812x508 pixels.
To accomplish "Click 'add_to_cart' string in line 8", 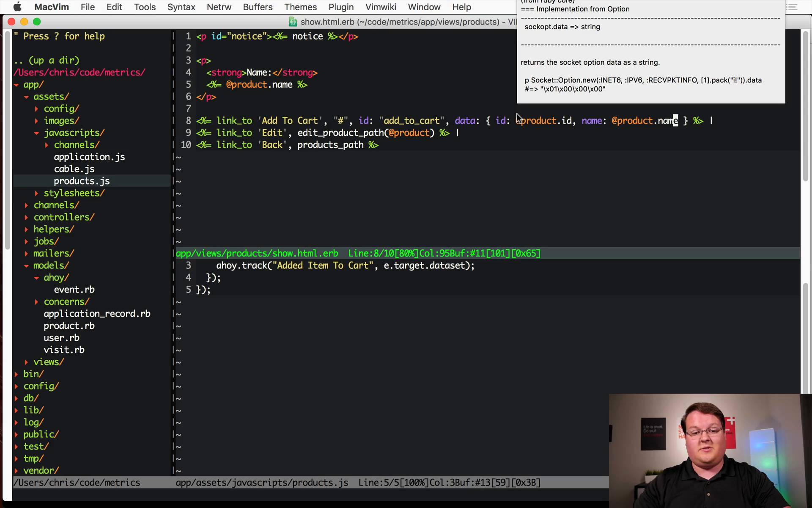I will [412, 121].
